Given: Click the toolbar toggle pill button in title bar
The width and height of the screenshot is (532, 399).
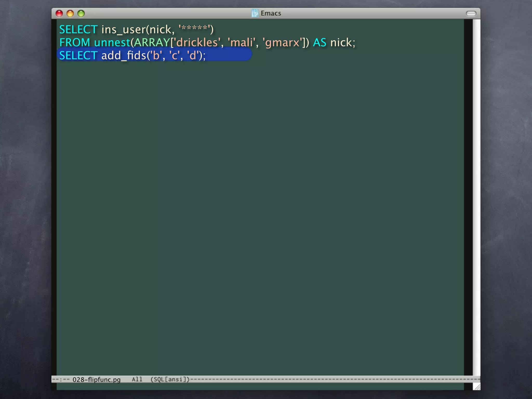Looking at the screenshot, I should 471,14.
